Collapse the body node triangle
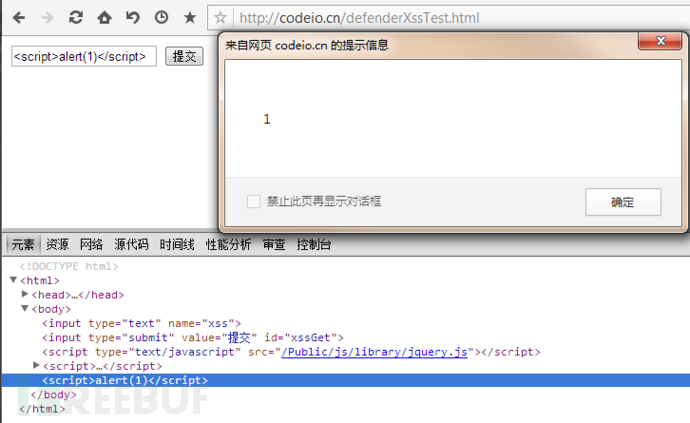The width and height of the screenshot is (690, 423). (x=25, y=309)
